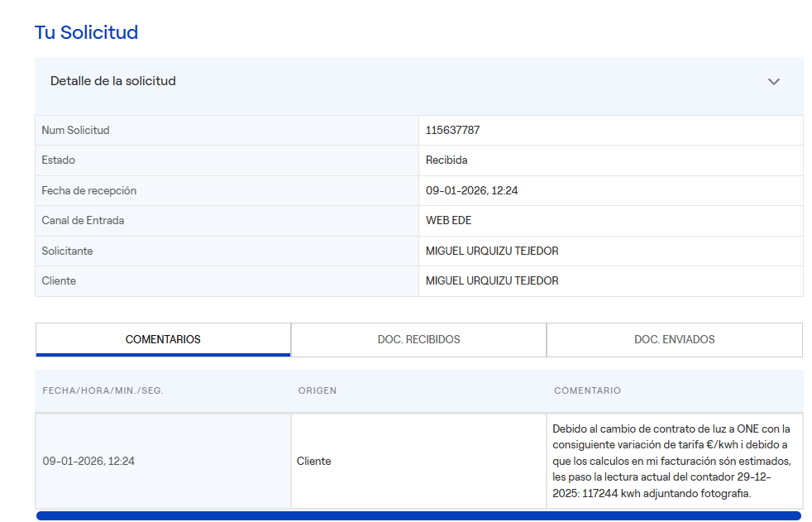The height and width of the screenshot is (522, 812).
Task: Switch to the COMENTARIOS tab
Action: (x=163, y=339)
